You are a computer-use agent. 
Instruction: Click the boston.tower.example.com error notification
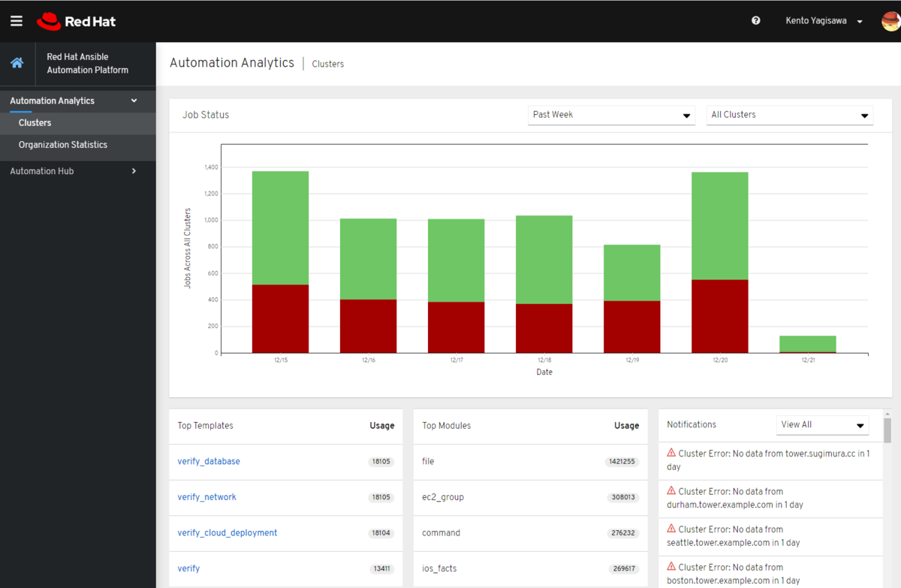(771, 573)
